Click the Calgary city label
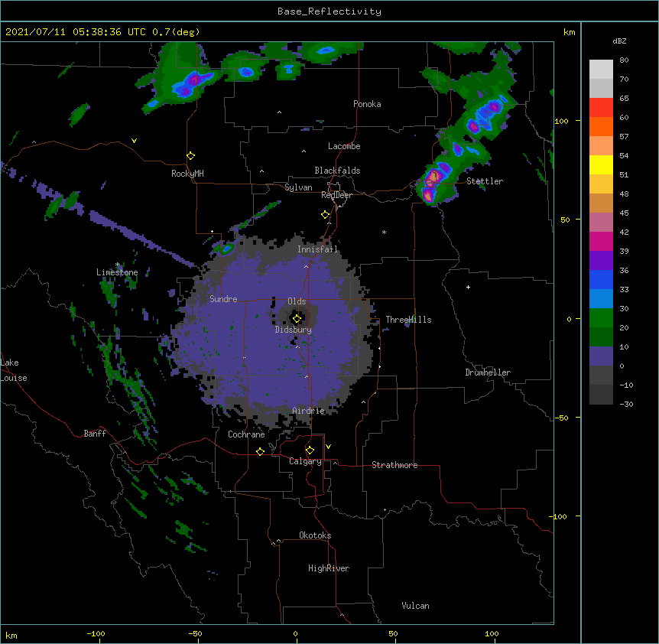Image resolution: width=659 pixels, height=644 pixels. [305, 461]
